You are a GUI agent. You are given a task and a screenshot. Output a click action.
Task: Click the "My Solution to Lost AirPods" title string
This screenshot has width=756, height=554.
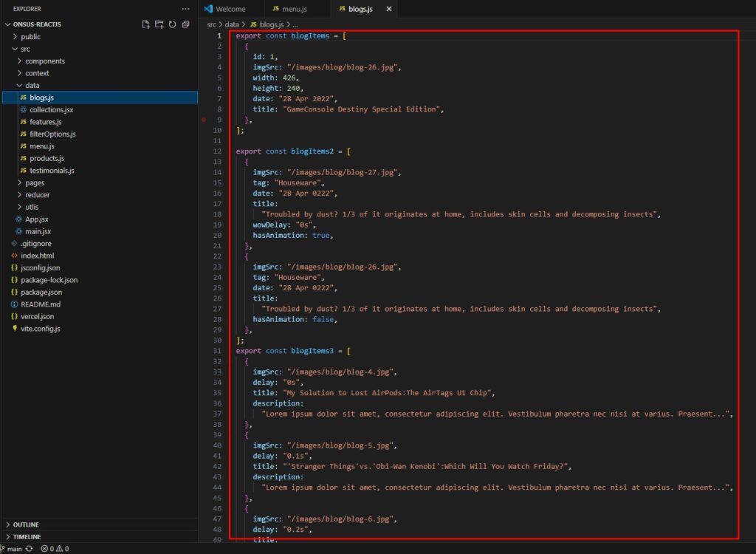click(x=387, y=393)
